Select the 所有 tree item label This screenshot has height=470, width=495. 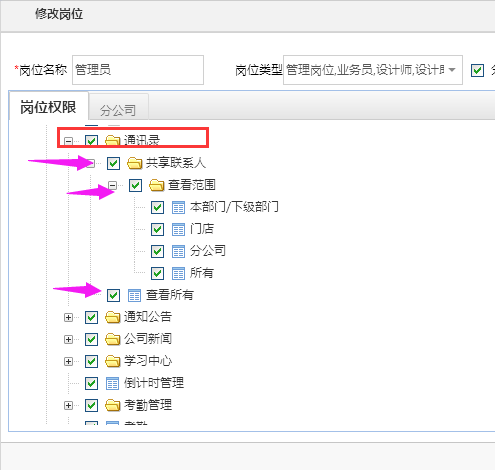[x=202, y=273]
